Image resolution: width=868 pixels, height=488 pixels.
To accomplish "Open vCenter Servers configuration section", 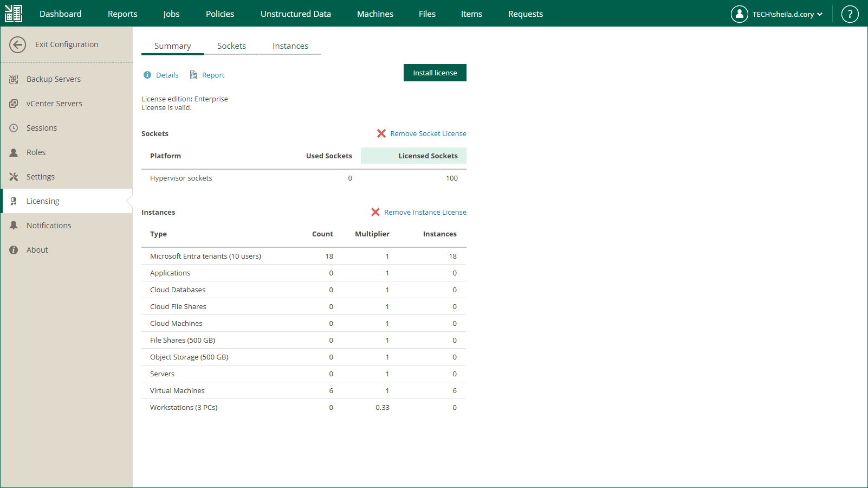I will click(54, 104).
